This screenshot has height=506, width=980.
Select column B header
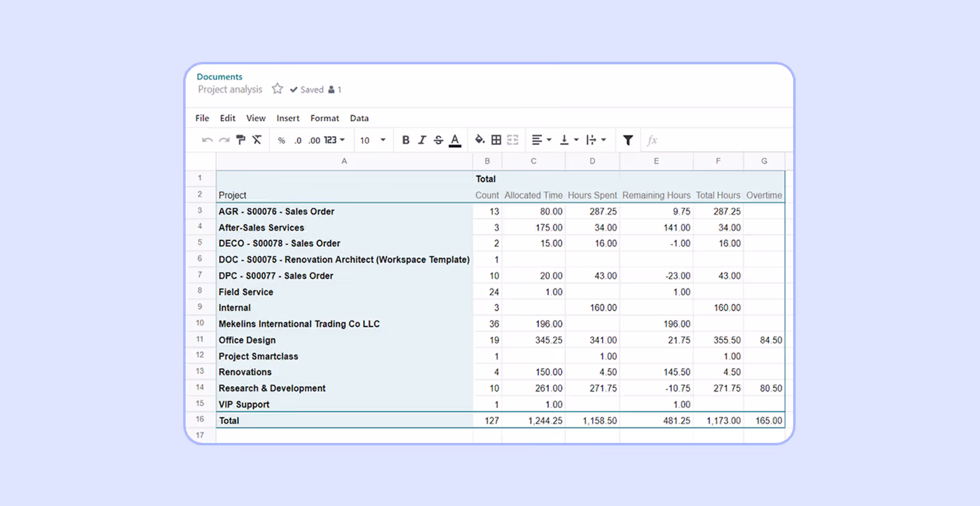click(x=488, y=161)
